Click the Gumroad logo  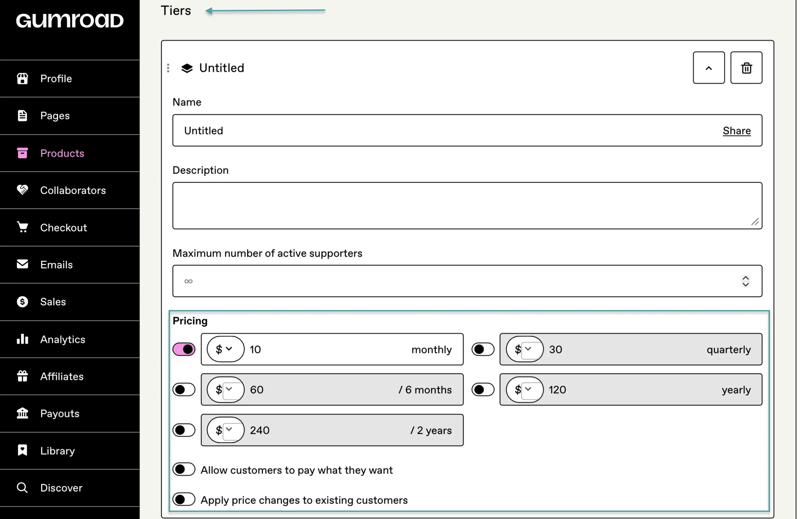[70, 21]
